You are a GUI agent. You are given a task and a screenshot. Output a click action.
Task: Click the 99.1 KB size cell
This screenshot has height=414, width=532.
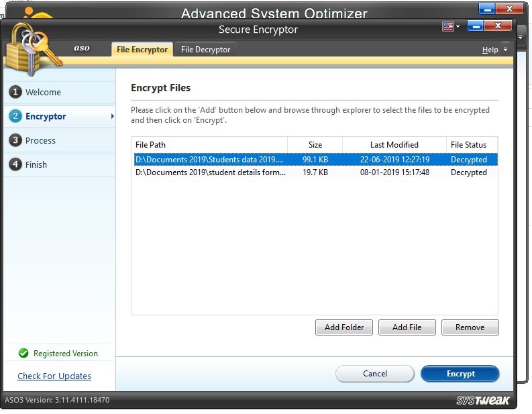click(315, 160)
